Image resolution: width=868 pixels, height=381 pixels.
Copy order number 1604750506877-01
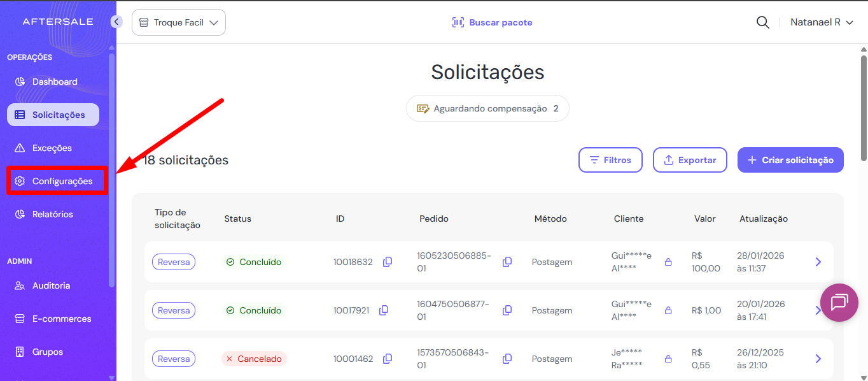[507, 310]
